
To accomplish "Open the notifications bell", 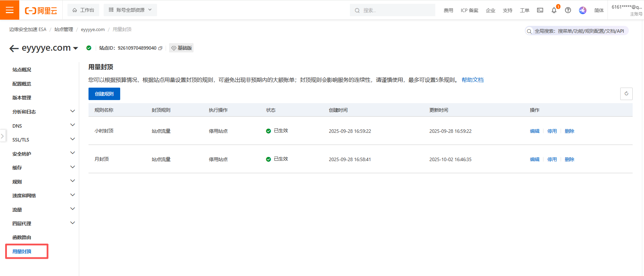I will pos(554,10).
